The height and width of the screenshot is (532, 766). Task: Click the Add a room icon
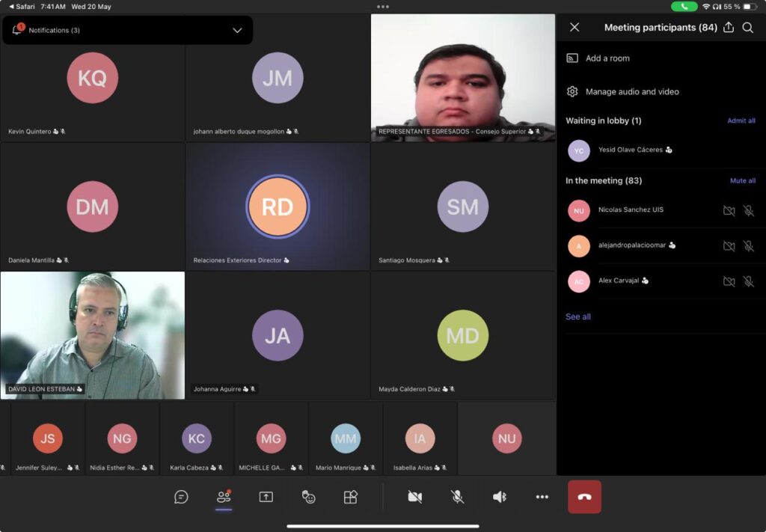(x=572, y=58)
